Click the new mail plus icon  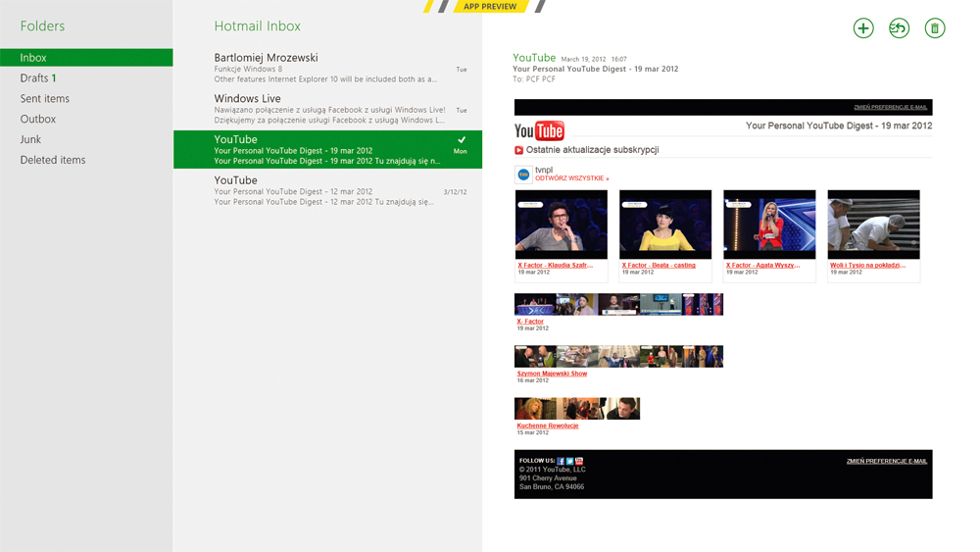(863, 28)
